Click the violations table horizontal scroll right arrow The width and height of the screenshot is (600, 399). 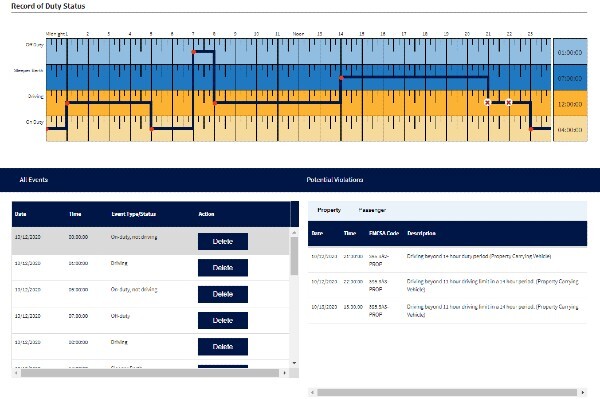583,392
